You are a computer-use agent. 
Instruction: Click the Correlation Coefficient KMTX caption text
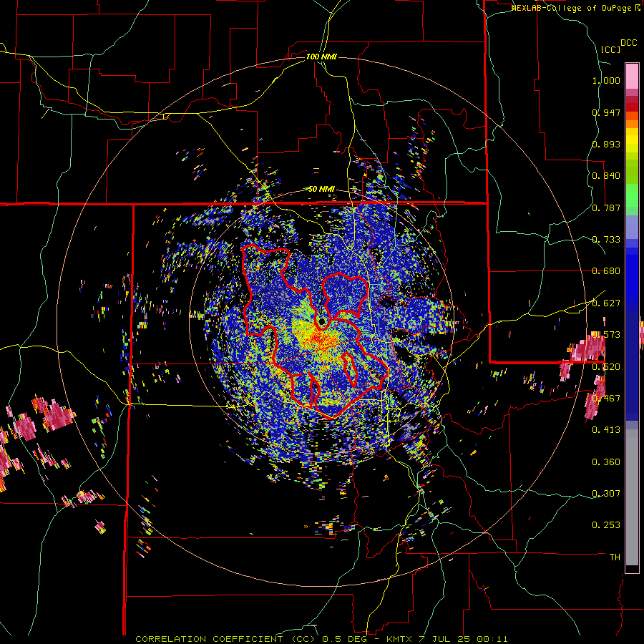(x=321, y=639)
